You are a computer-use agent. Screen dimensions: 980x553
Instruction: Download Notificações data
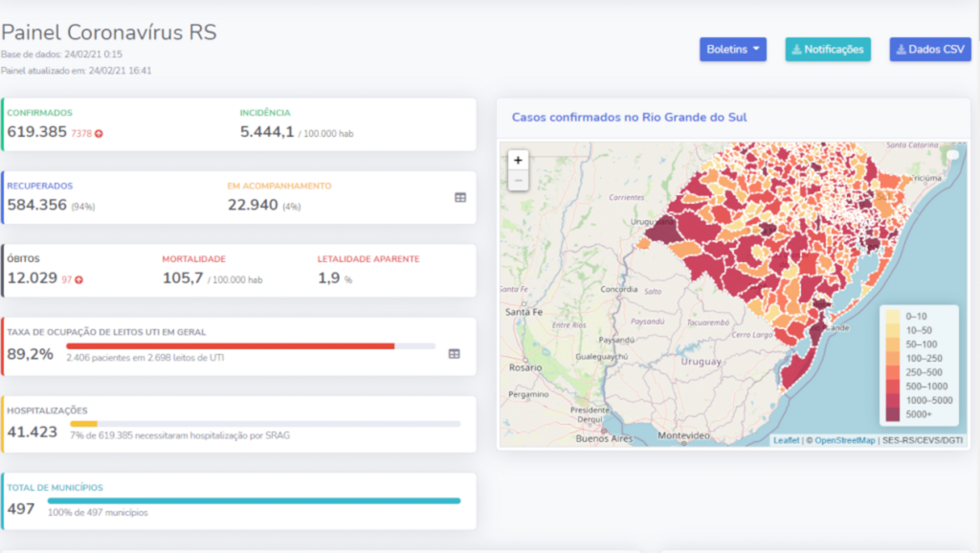click(828, 49)
